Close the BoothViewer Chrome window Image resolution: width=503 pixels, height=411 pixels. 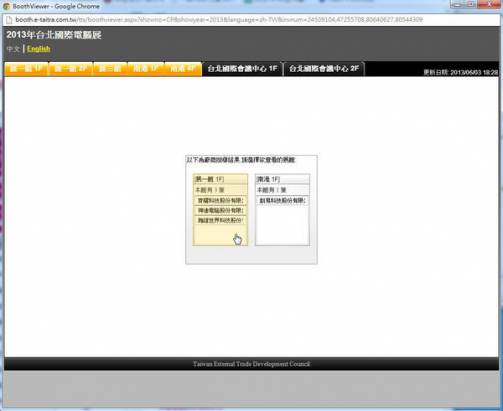[x=489, y=4]
